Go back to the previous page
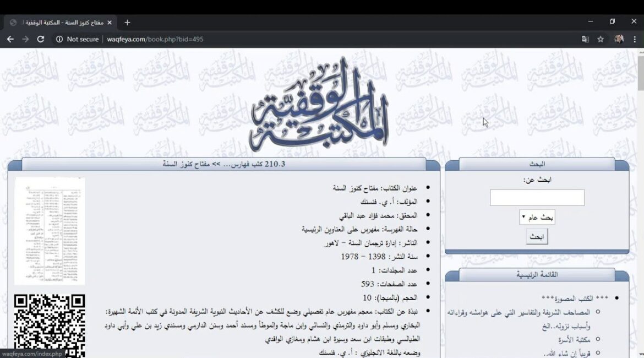Screen dimensions: 644x358 coord(10,39)
